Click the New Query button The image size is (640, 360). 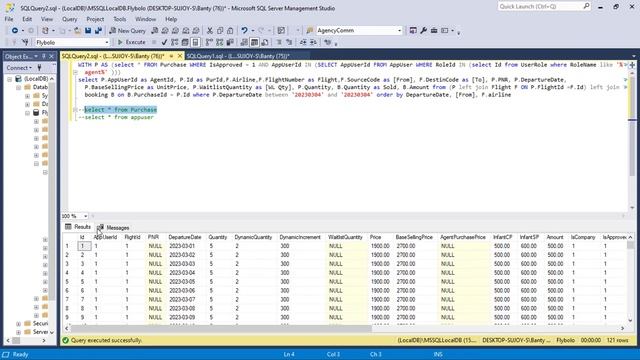pyautogui.click(x=127, y=31)
